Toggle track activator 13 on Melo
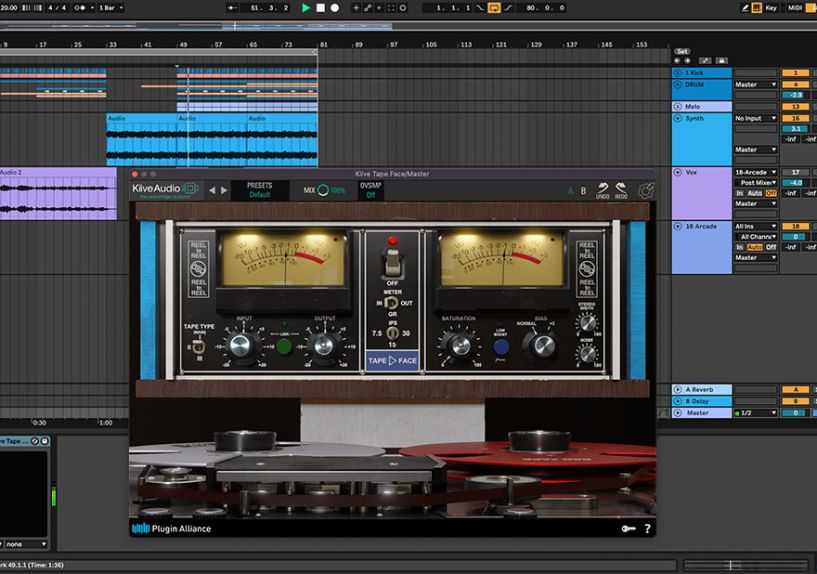 [795, 106]
